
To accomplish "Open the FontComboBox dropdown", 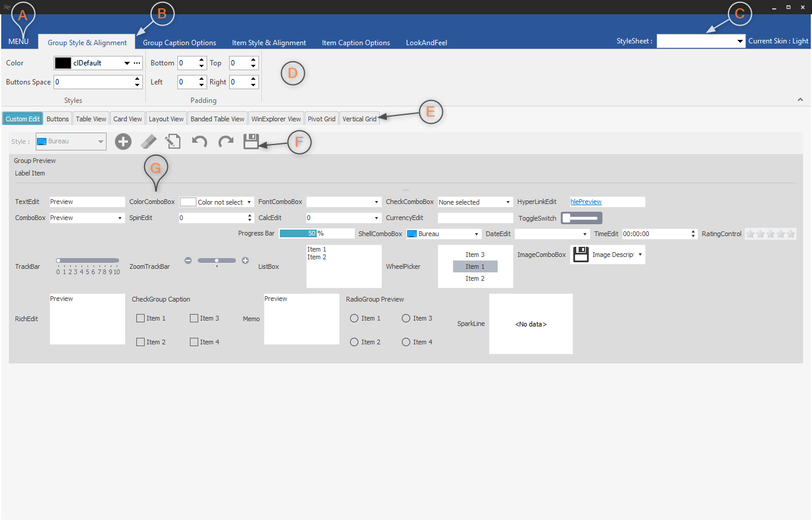I will pos(377,202).
